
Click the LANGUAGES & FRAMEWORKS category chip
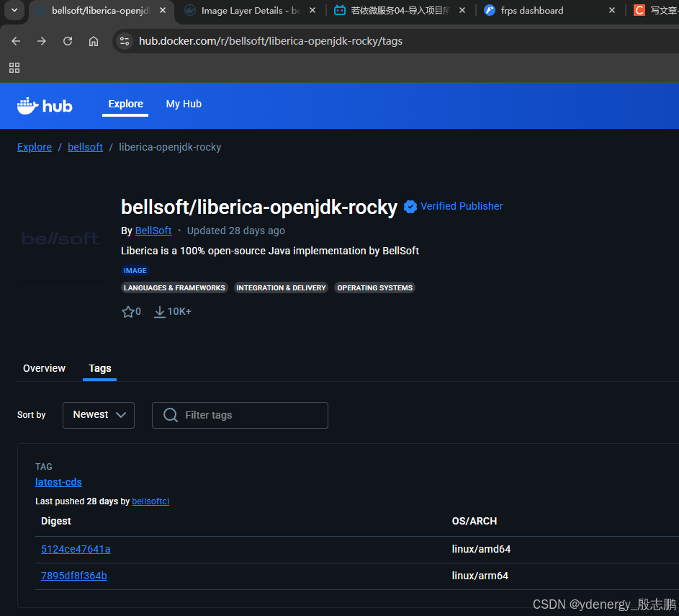(174, 287)
